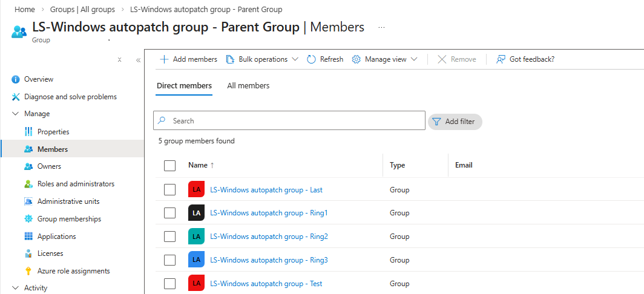
Task: Open LS-Windows autopatch group - Ring2 link
Action: (269, 237)
